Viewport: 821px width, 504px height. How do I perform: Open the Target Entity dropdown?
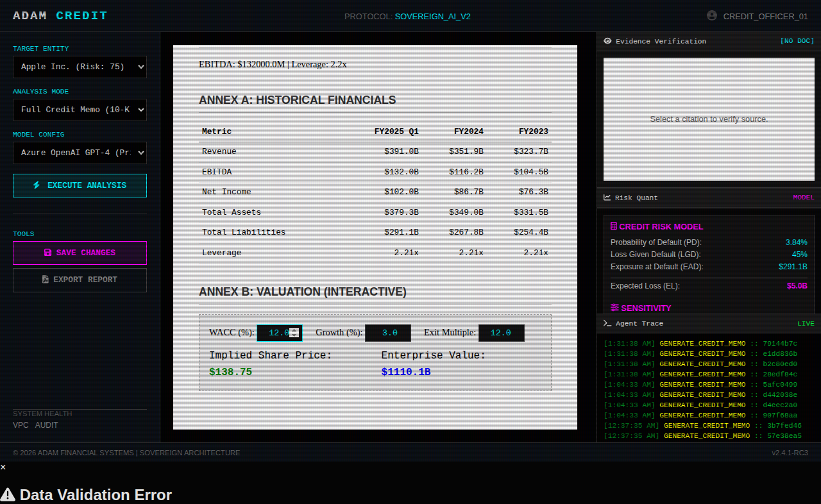point(80,67)
